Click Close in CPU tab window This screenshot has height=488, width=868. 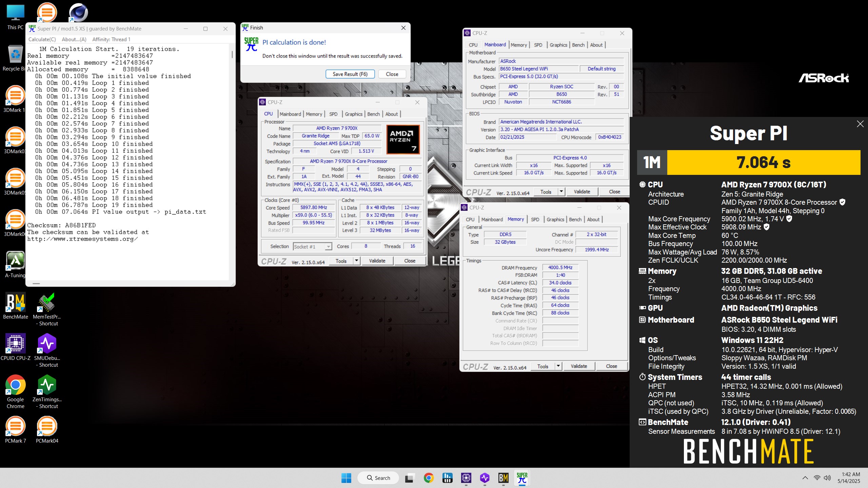coord(410,261)
